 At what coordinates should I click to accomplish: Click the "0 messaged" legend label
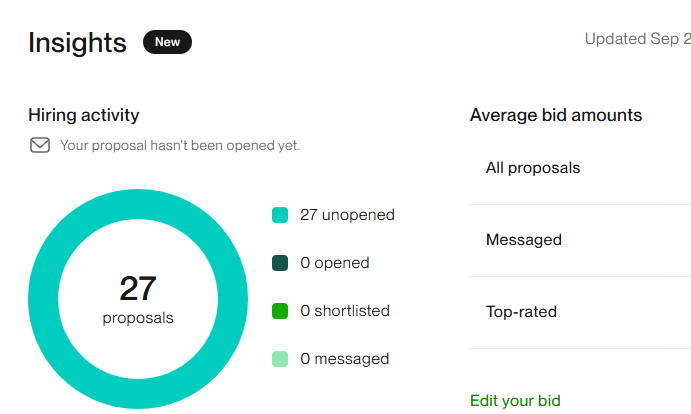[x=345, y=359]
